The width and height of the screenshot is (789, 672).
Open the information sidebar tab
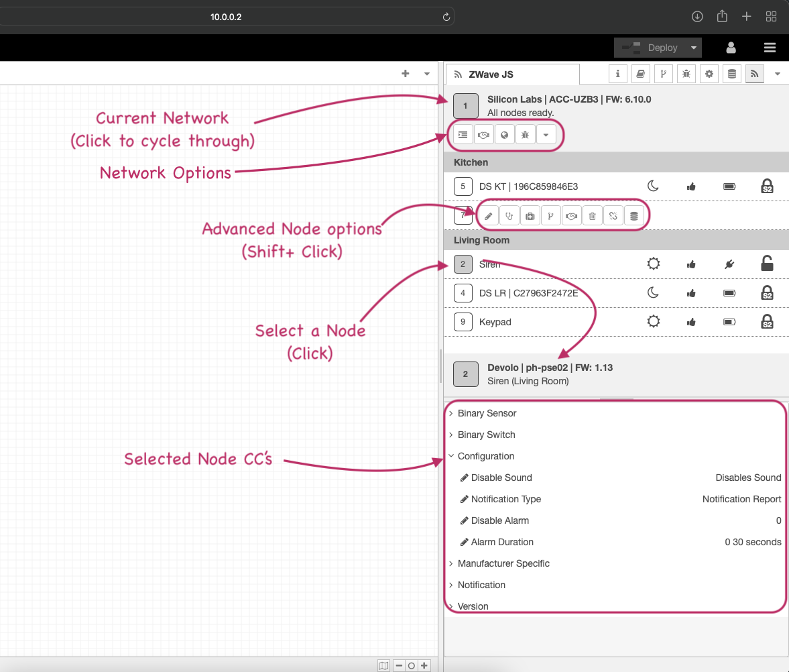(x=617, y=74)
